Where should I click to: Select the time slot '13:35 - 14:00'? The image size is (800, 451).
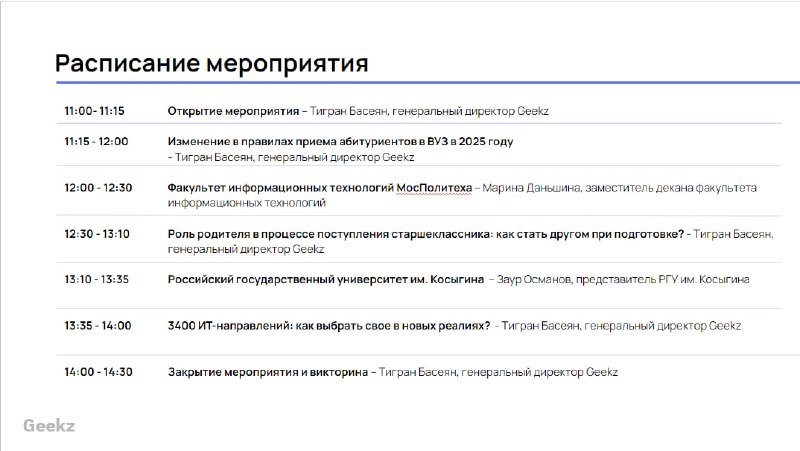(97, 325)
